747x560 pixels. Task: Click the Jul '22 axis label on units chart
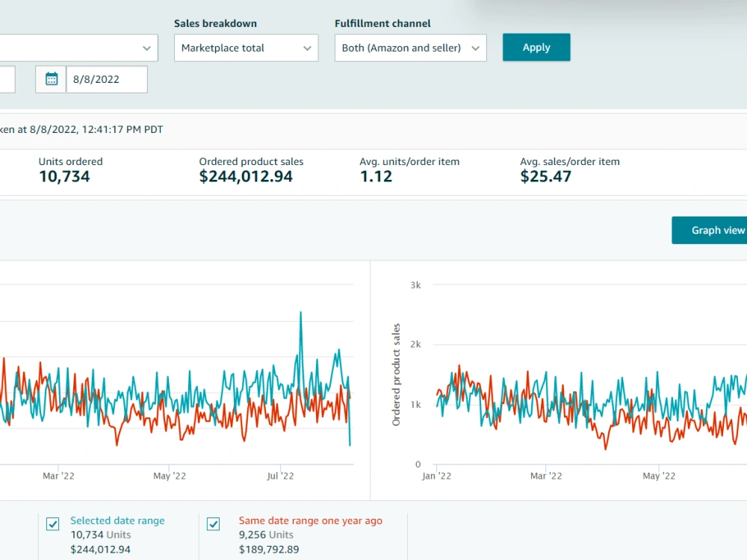coord(280,476)
